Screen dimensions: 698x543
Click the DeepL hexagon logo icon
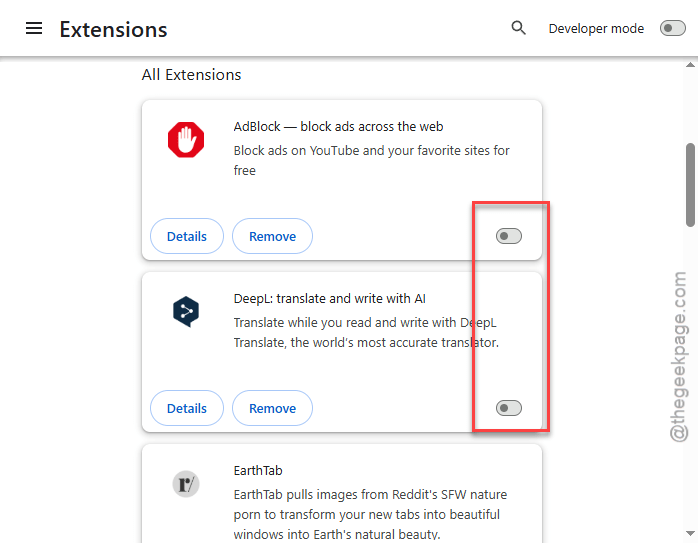pyautogui.click(x=186, y=312)
